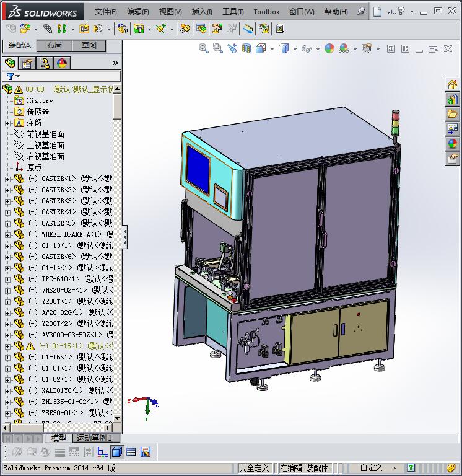This screenshot has height=476, width=462.
Task: Open the FeatureManager design tree tab
Action: (10, 63)
